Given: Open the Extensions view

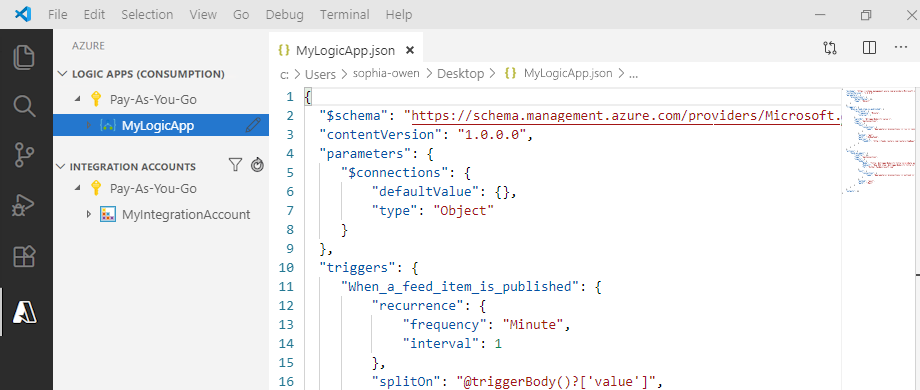Looking at the screenshot, I should pos(25,256).
